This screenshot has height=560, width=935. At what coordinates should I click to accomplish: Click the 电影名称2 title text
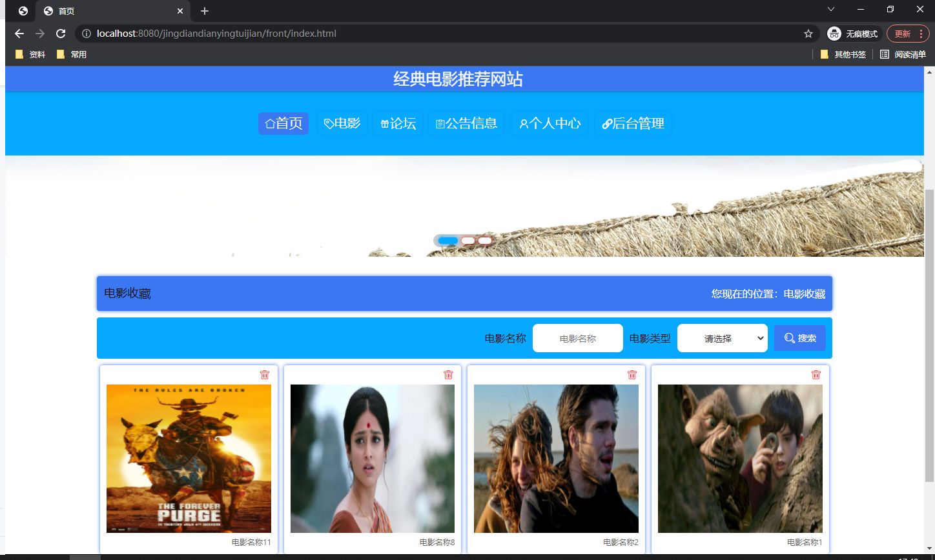tap(621, 543)
